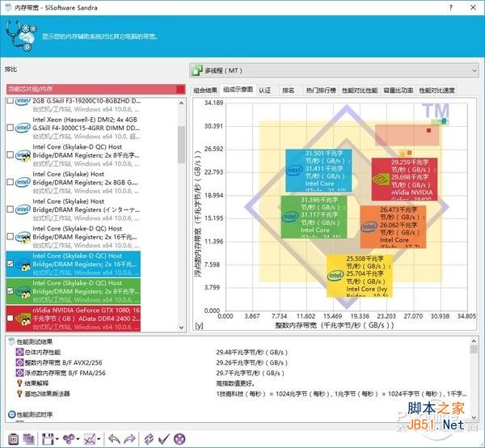Click the red 29.259 GB/s nVidia chart label
The height and width of the screenshot is (448, 485).
click(405, 180)
